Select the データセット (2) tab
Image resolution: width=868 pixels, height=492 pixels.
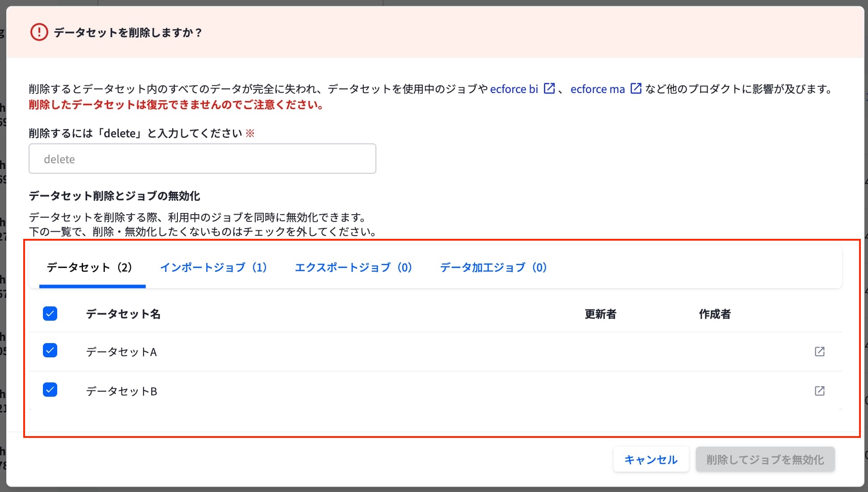coord(93,267)
